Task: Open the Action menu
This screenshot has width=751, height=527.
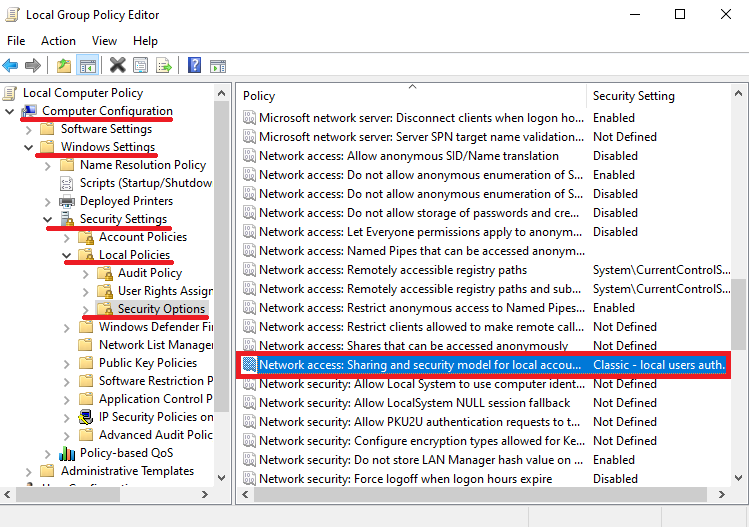Action: (x=58, y=41)
